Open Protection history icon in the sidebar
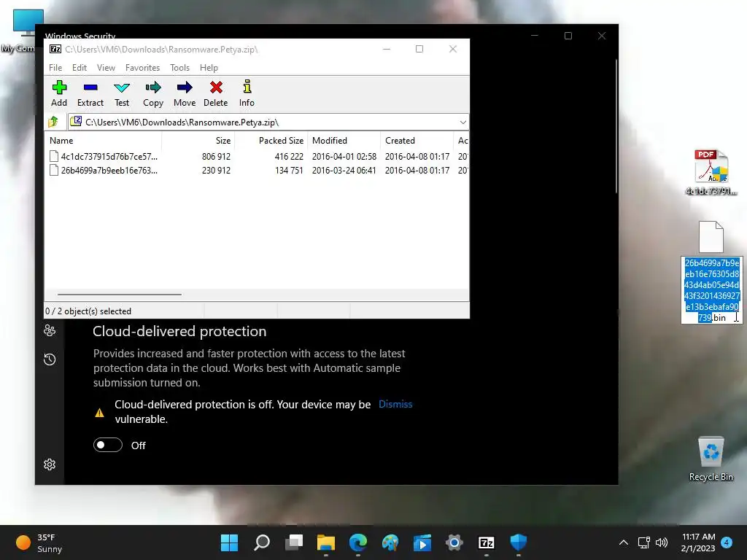The image size is (747, 560). (x=50, y=359)
